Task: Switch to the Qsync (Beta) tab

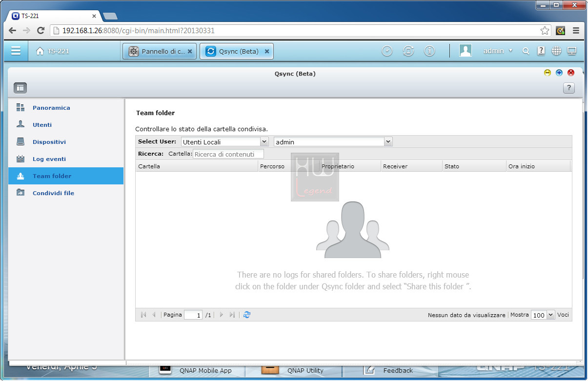Action: tap(237, 51)
